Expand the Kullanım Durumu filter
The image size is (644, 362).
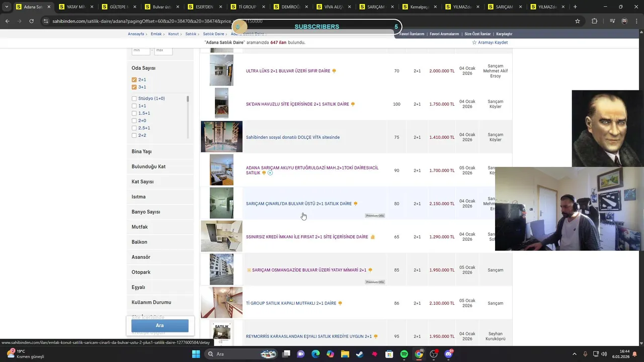click(160, 302)
